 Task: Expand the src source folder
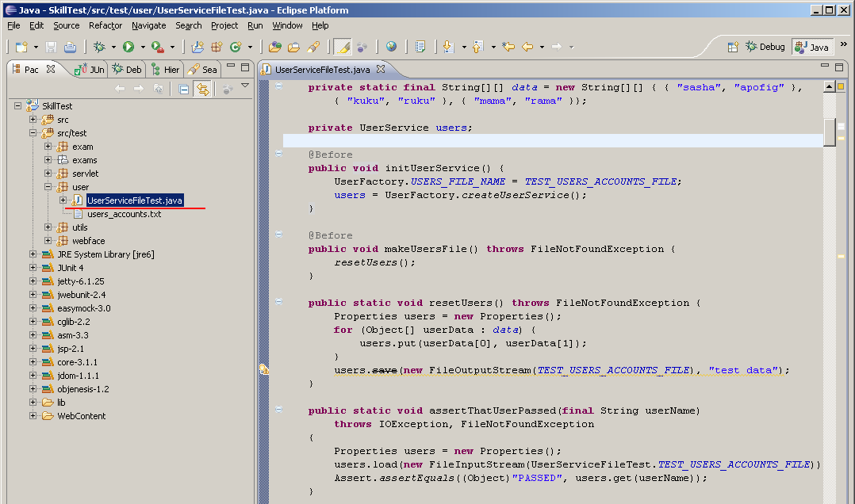coord(33,120)
